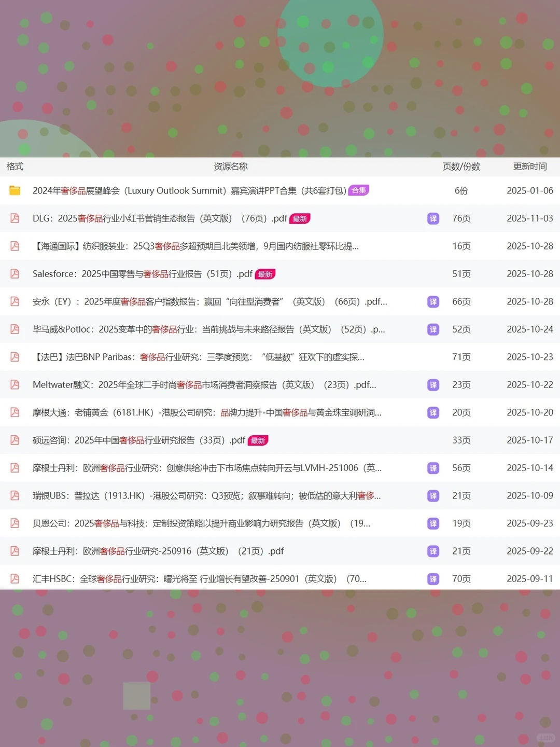Click the PDF icon beside 海通国际 report

tap(15, 246)
